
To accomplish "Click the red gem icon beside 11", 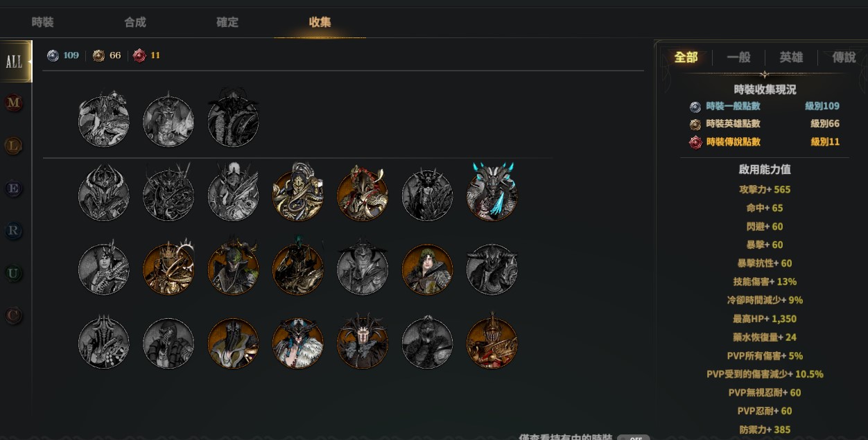I will coord(139,55).
